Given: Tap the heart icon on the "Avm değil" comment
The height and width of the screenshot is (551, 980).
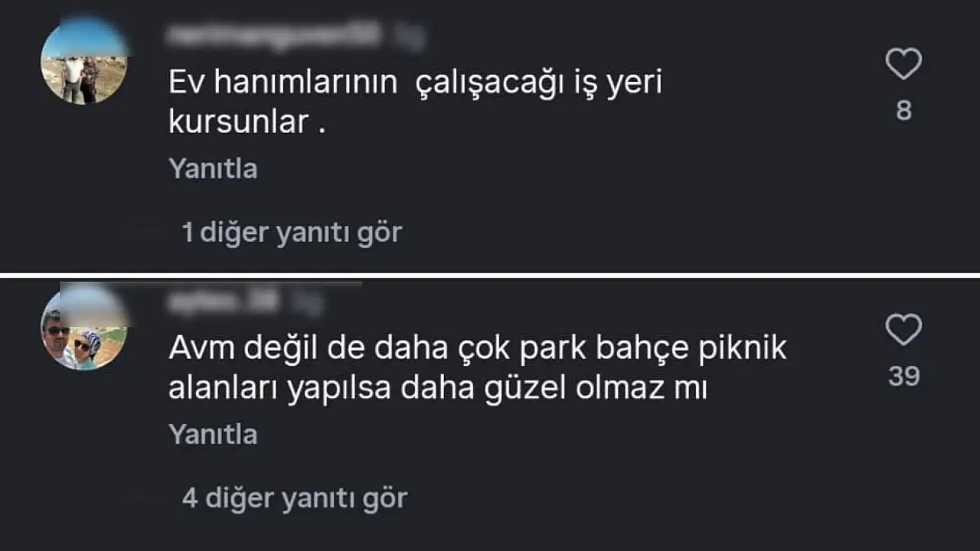Looking at the screenshot, I should (903, 329).
